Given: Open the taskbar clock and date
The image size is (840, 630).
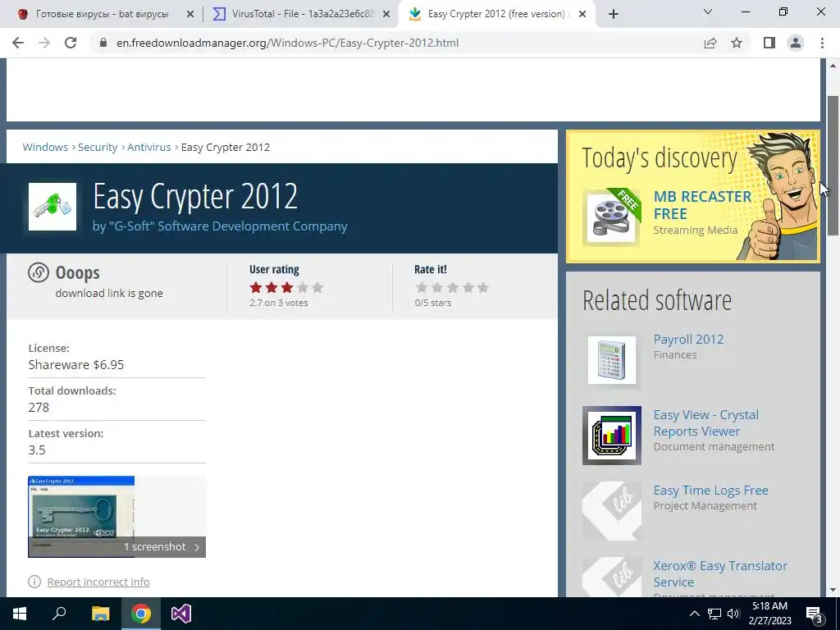Looking at the screenshot, I should tap(769, 614).
